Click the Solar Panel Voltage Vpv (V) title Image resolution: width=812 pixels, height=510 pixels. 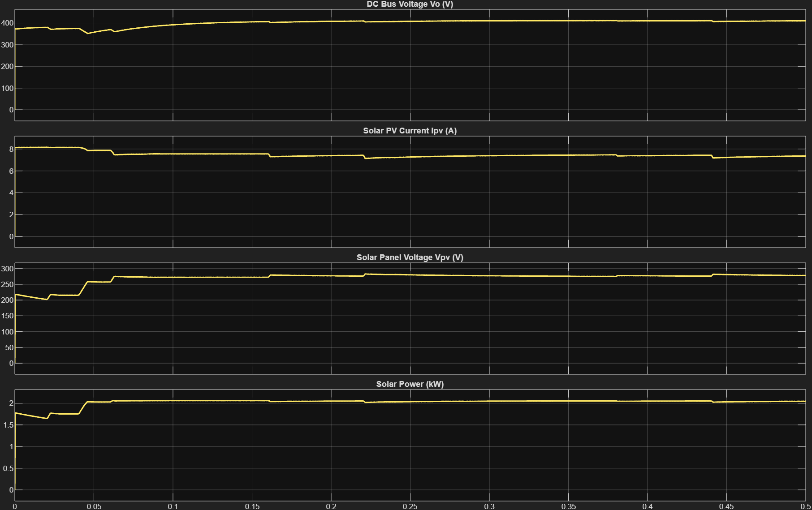[410, 257]
